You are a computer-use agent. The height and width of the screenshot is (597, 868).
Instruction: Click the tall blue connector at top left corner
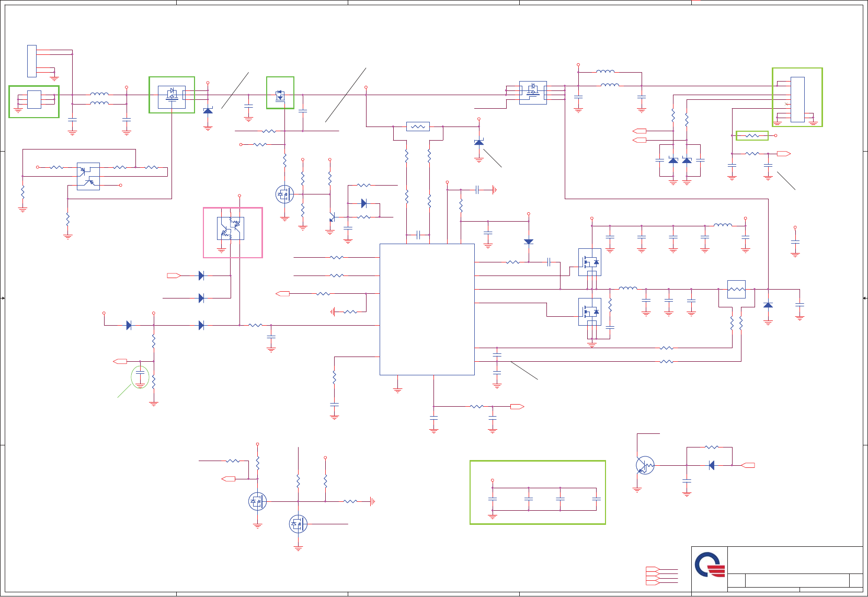coord(32,61)
